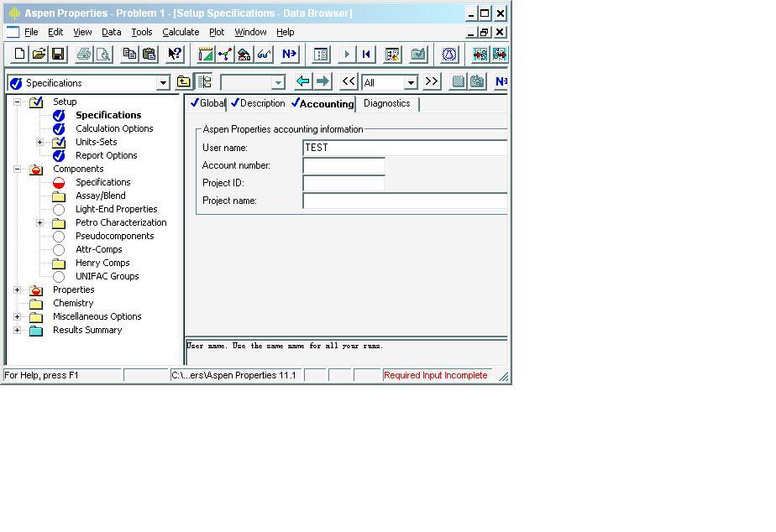This screenshot has width=776, height=532.
Task: Reinitialize the run with the rewind-to-start icon
Action: coord(366,54)
